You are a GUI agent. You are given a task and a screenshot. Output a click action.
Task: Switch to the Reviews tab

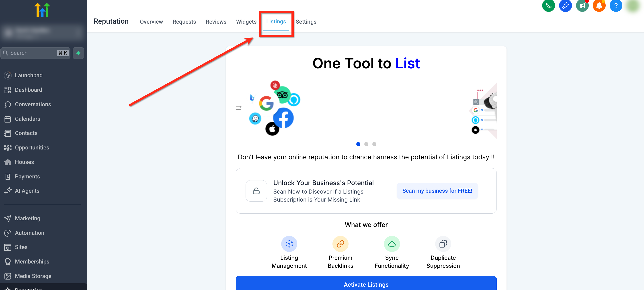pos(216,22)
